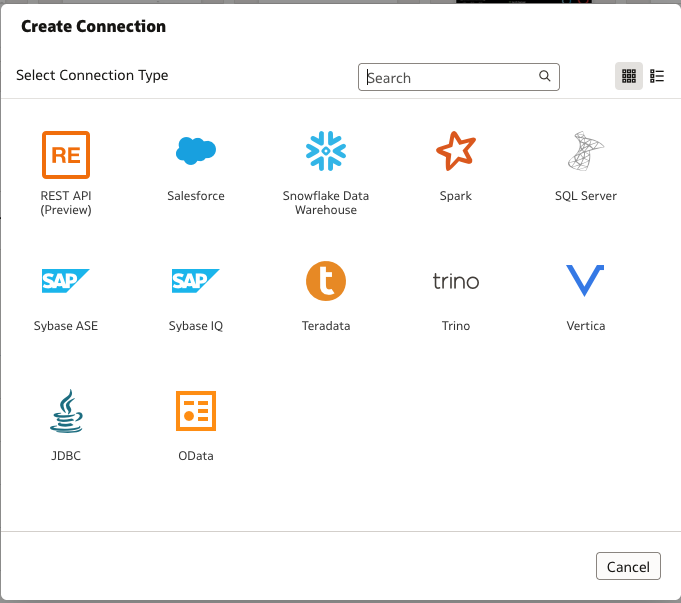
Task: Pick the Snowflake Data Warehouse icon
Action: [326, 151]
